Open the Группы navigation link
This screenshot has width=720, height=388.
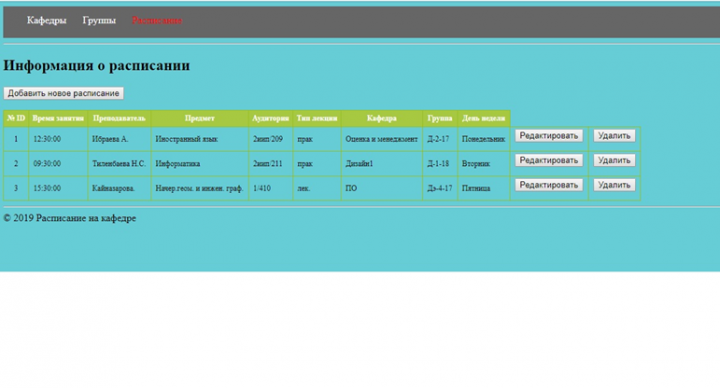coord(99,20)
